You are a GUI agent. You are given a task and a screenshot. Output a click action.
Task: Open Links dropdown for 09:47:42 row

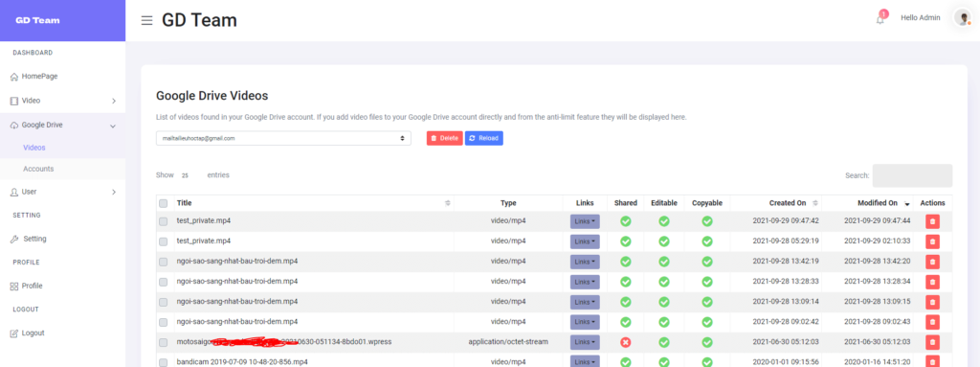[x=585, y=221]
